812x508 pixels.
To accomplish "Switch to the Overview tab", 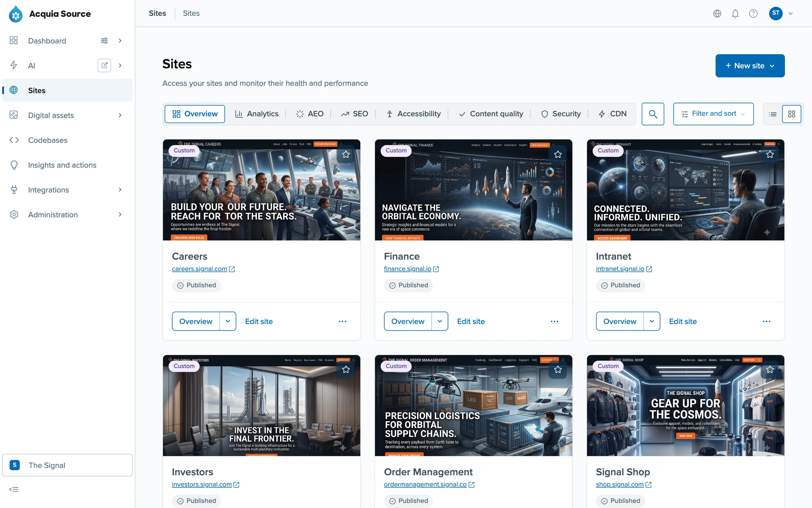I will 195,114.
